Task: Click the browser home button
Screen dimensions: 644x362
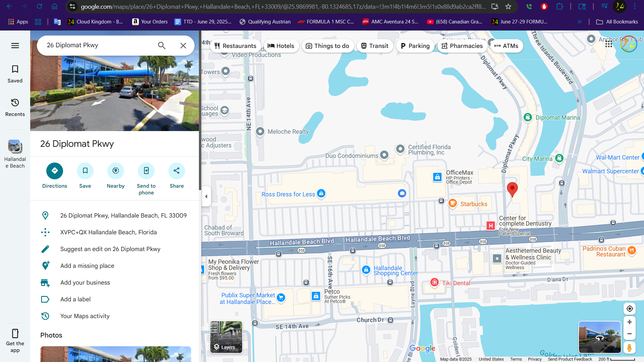Action: click(x=54, y=6)
